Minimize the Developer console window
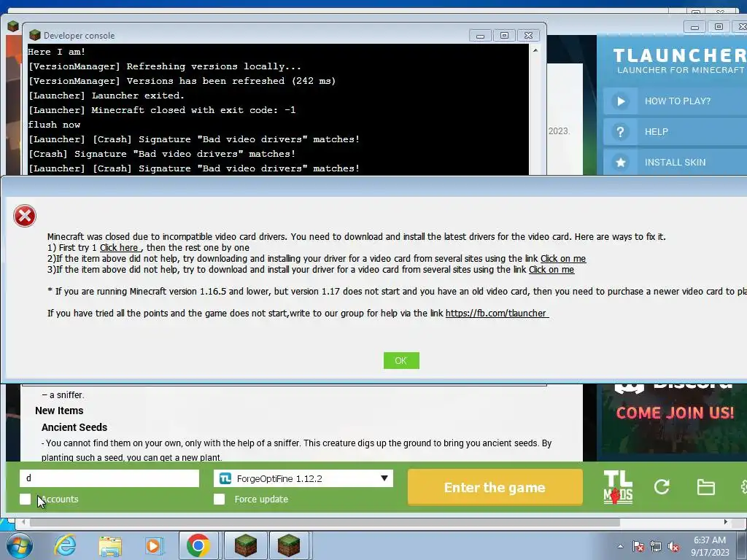Screen dimensions: 747x560 pyautogui.click(x=480, y=35)
